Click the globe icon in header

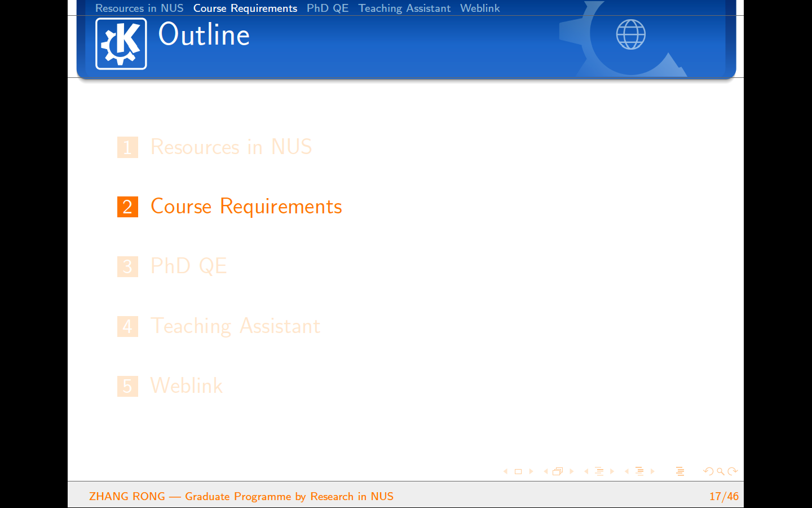pos(630,34)
